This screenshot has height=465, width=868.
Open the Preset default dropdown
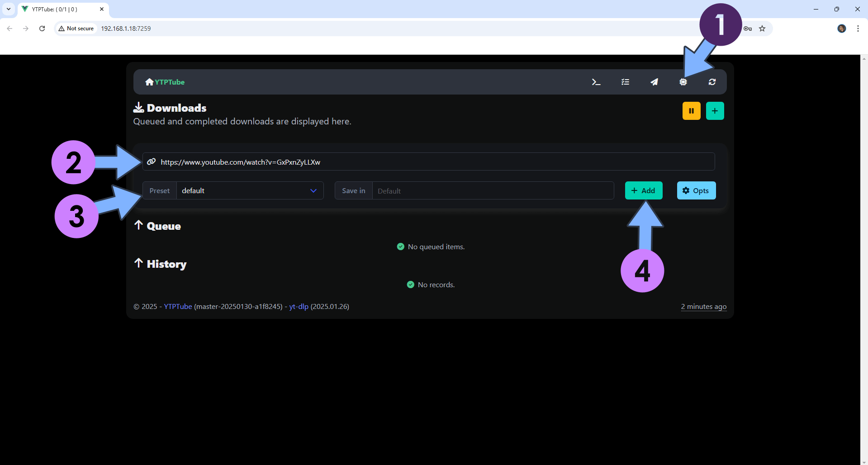coord(250,190)
